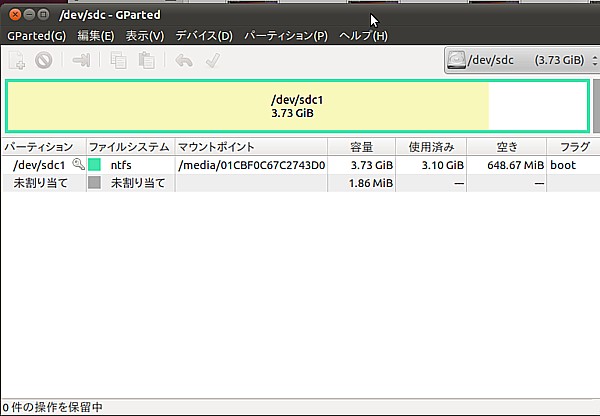Image resolution: width=600 pixels, height=416 pixels.
Task: Click the mount point /media/01CBF0C67C2743D0
Action: pyautogui.click(x=251, y=165)
